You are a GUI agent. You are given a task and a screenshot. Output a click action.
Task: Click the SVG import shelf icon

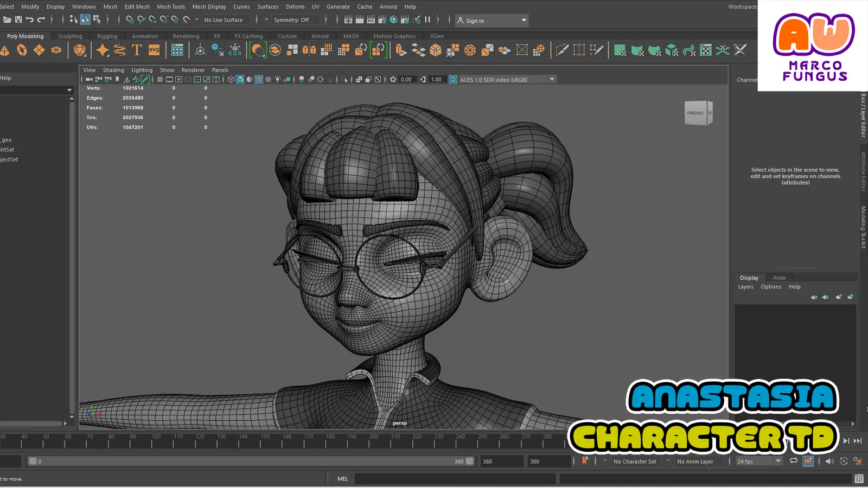coord(154,50)
